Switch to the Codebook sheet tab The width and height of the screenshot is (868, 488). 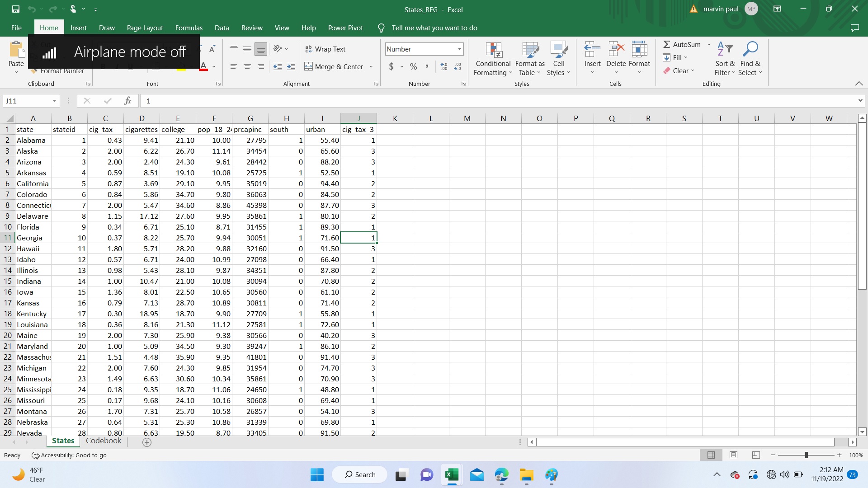[x=104, y=441]
